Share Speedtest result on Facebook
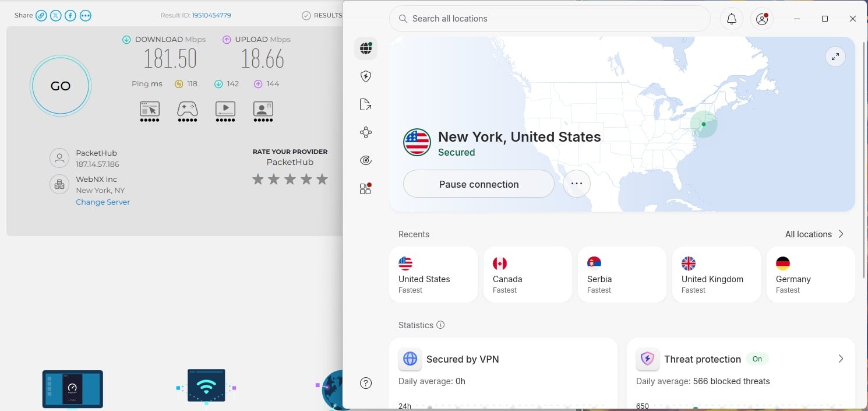This screenshot has height=411, width=868. (70, 16)
